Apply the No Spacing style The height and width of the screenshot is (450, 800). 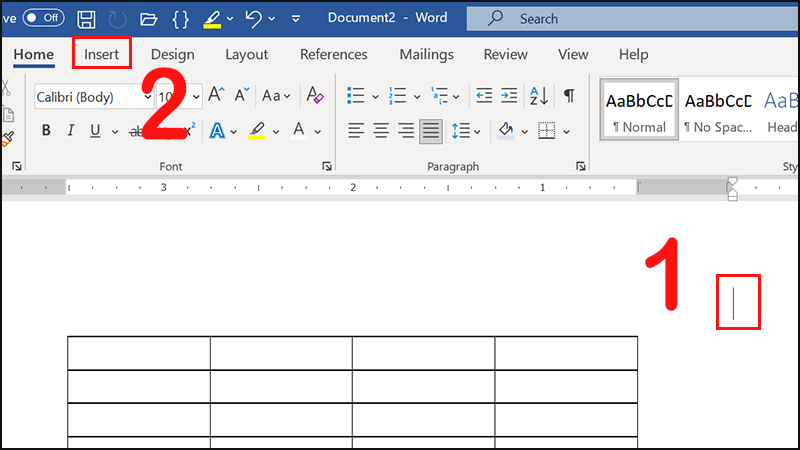717,110
